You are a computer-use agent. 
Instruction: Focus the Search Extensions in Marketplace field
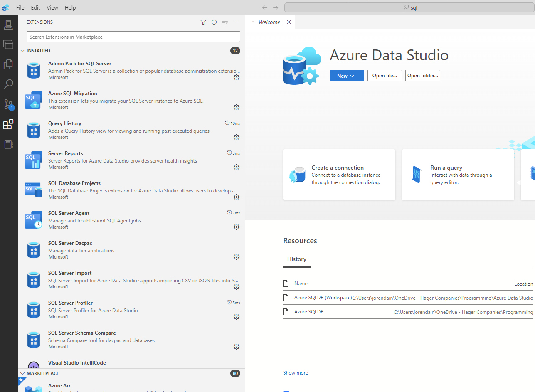coord(133,37)
